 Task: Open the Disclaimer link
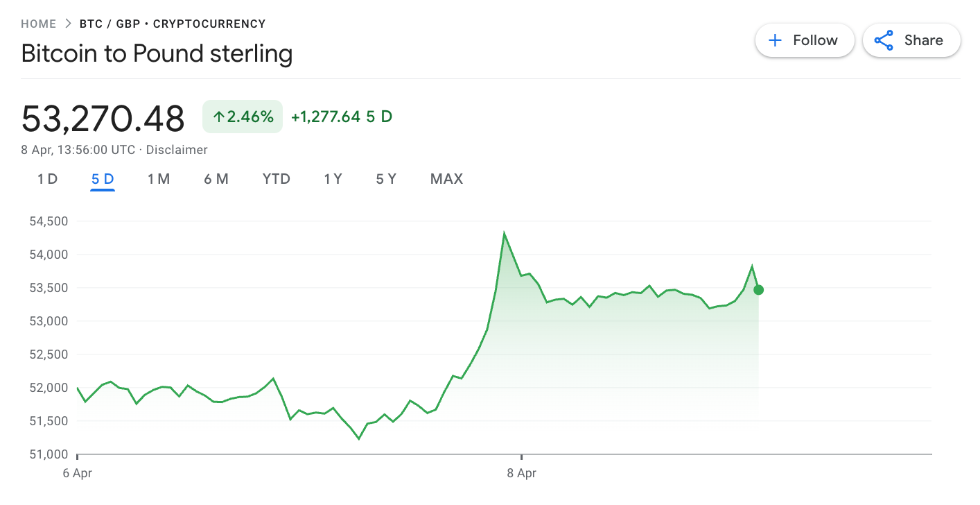point(177,150)
